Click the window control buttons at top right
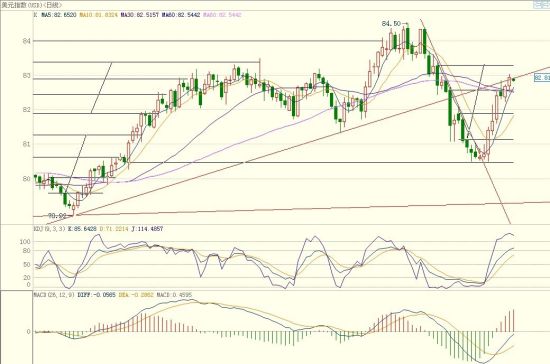 (x=541, y=4)
